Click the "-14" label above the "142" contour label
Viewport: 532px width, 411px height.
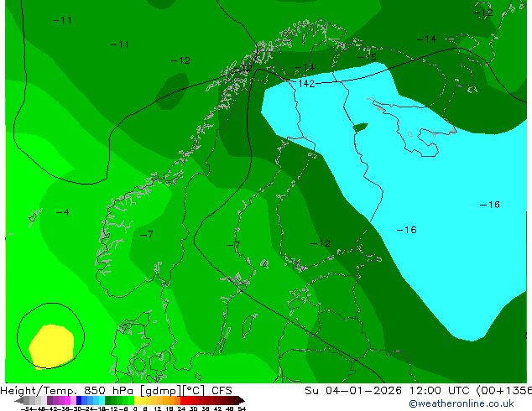coord(305,67)
